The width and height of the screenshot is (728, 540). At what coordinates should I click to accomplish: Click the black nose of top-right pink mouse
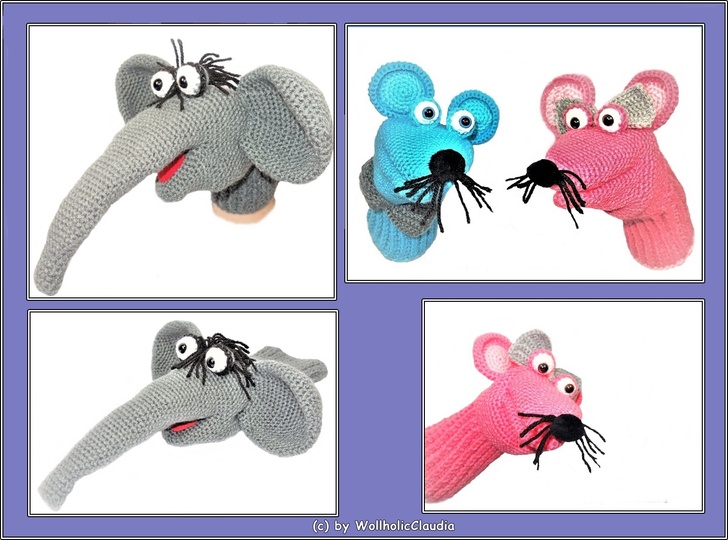coord(546,176)
